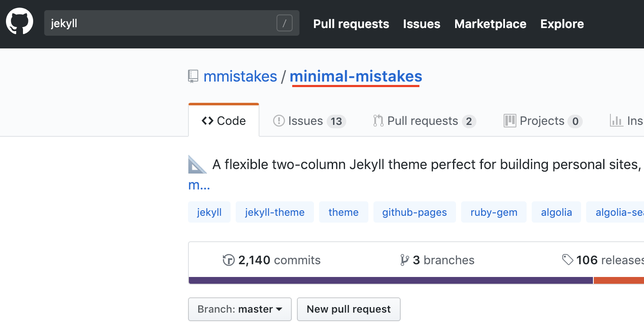View the 106 releases list

pyautogui.click(x=603, y=260)
